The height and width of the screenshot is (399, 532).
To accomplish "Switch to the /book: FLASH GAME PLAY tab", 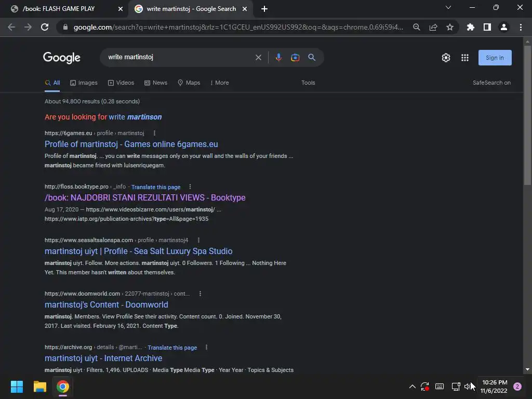I will 64,9.
